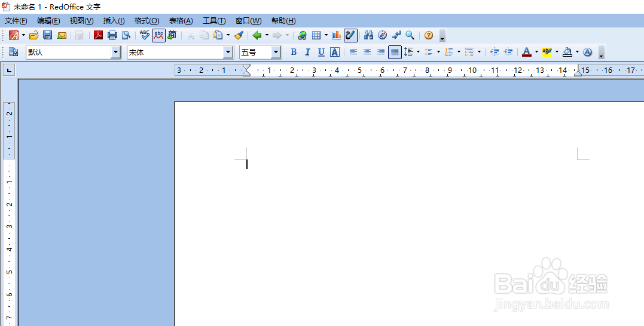Open the 工具(T) menu

[214, 21]
